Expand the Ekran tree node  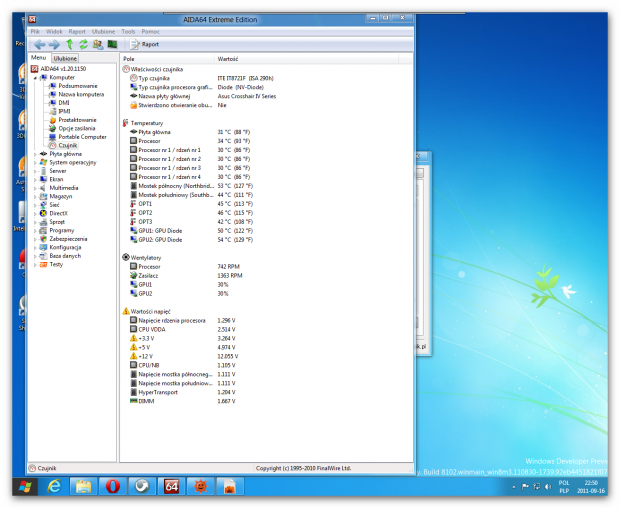click(x=35, y=179)
